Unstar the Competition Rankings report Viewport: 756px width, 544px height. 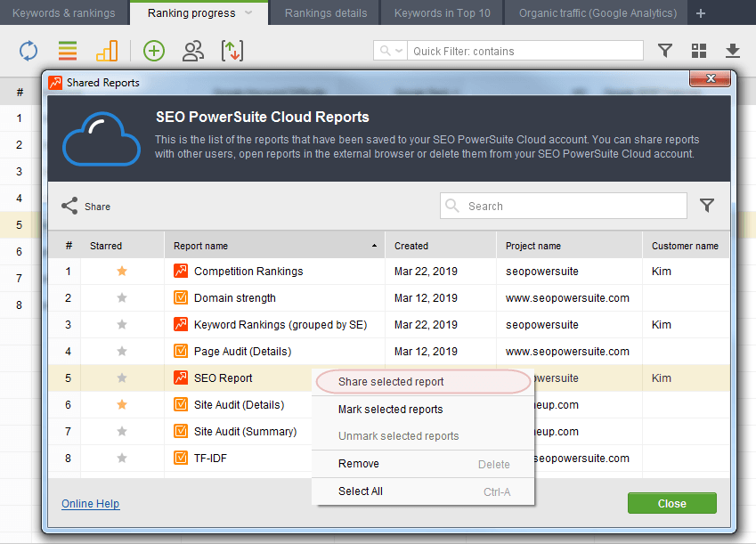coord(122,271)
